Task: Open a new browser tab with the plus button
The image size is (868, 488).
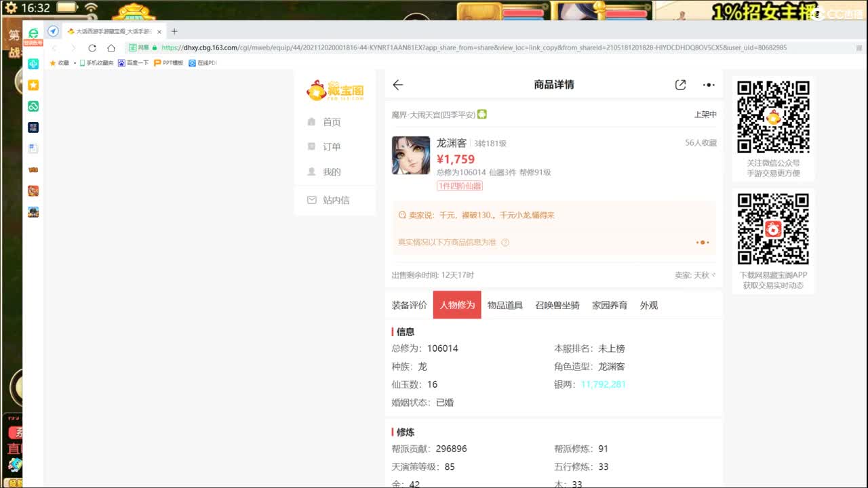Action: pos(175,30)
